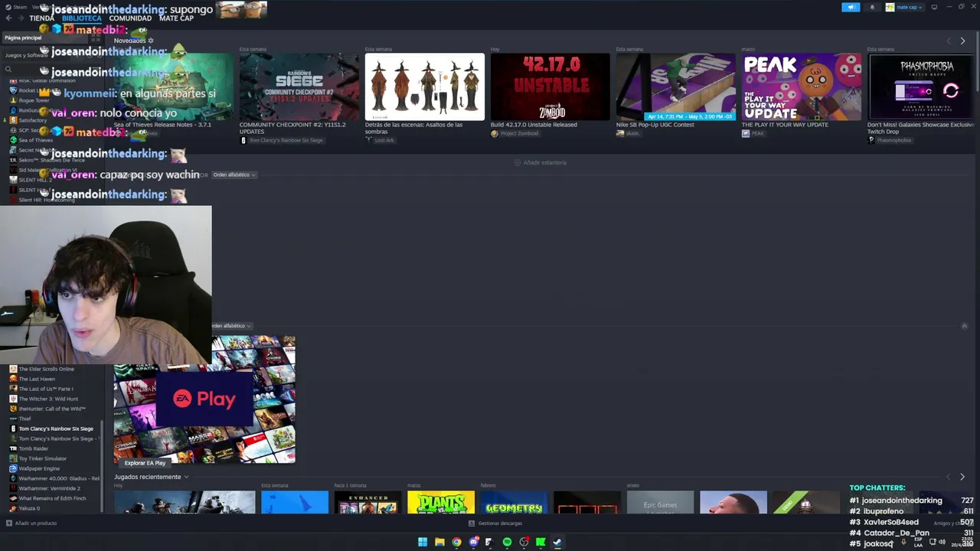The width and height of the screenshot is (980, 551).
Task: Open File Explorer from the taskbar
Action: (x=439, y=542)
